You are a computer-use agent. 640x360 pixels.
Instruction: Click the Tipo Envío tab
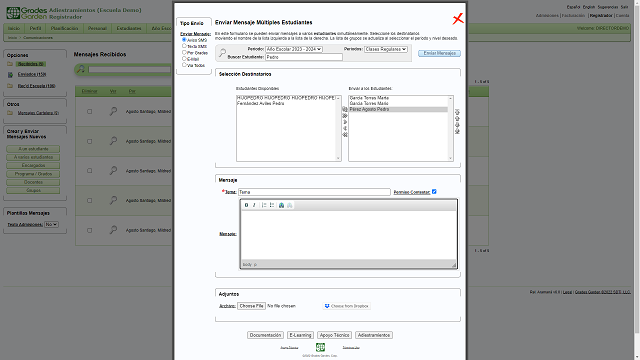pyautogui.click(x=193, y=23)
